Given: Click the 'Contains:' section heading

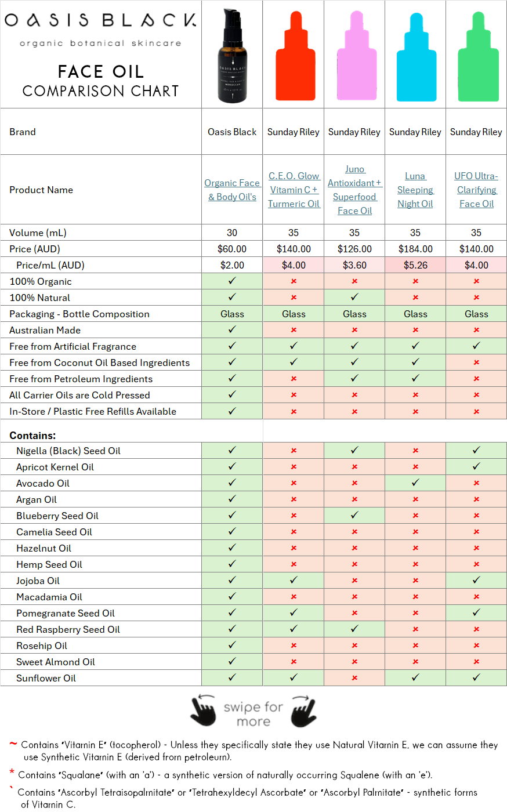Looking at the screenshot, I should pos(32,435).
